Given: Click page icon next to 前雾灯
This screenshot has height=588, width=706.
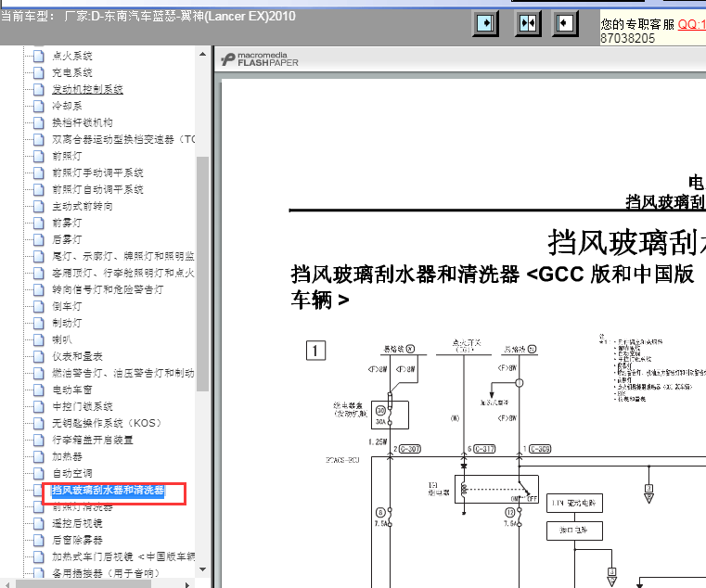Looking at the screenshot, I should 39,223.
